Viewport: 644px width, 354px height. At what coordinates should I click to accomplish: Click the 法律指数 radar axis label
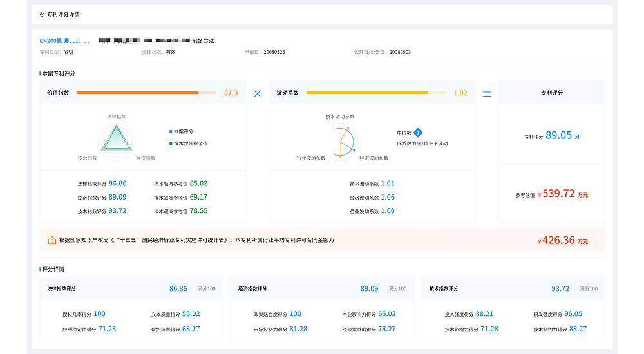coord(117,116)
